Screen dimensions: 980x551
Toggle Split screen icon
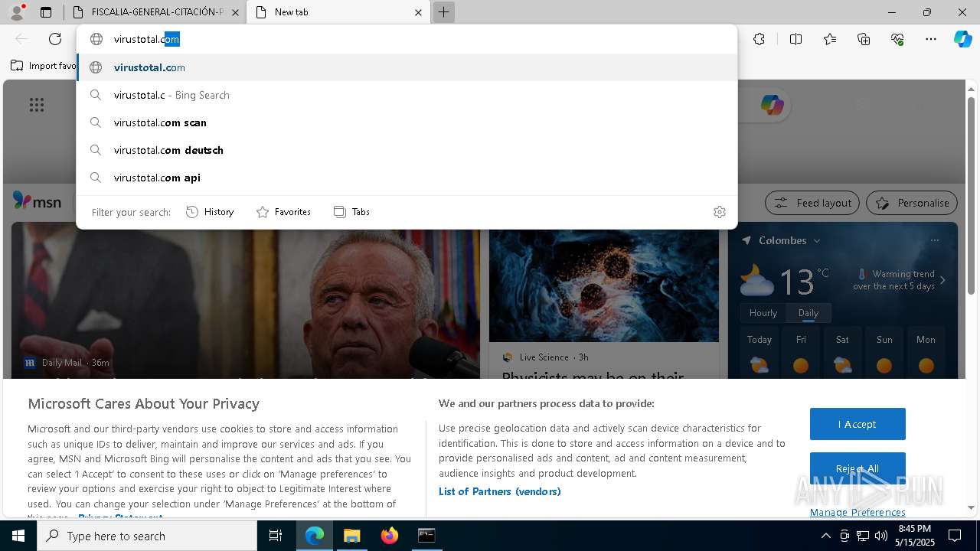[x=795, y=39]
